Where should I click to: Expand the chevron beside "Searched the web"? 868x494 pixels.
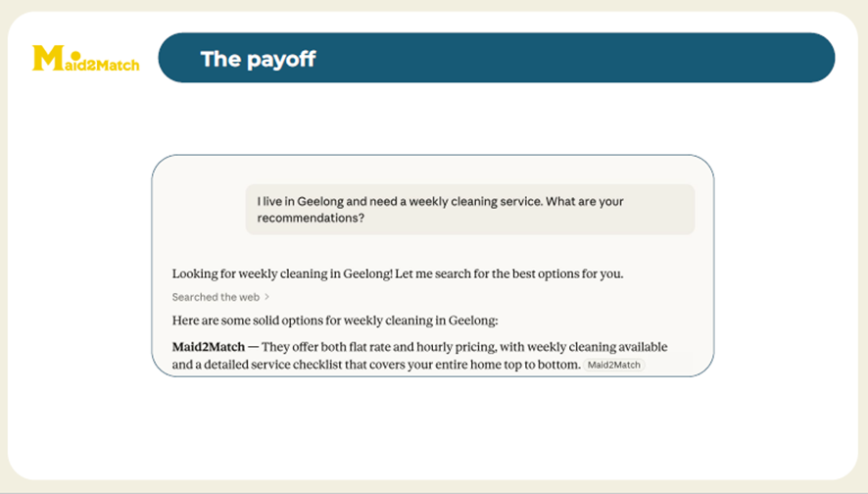267,297
